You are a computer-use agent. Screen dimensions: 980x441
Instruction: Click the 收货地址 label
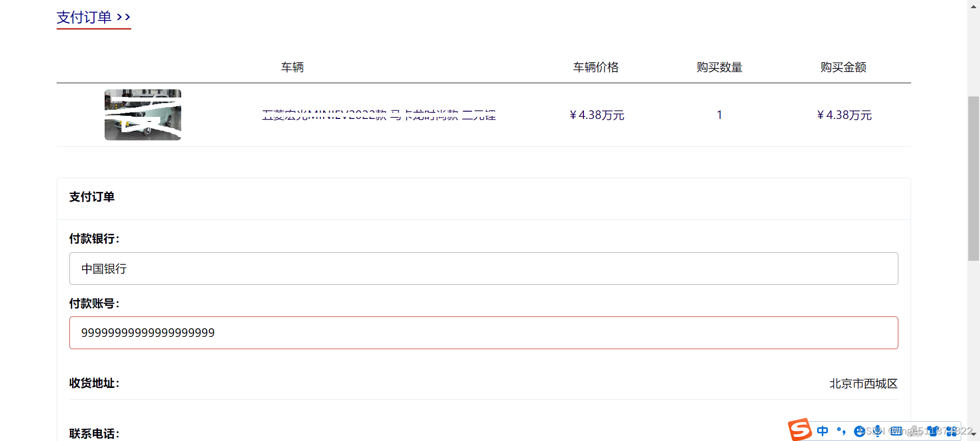pos(94,383)
